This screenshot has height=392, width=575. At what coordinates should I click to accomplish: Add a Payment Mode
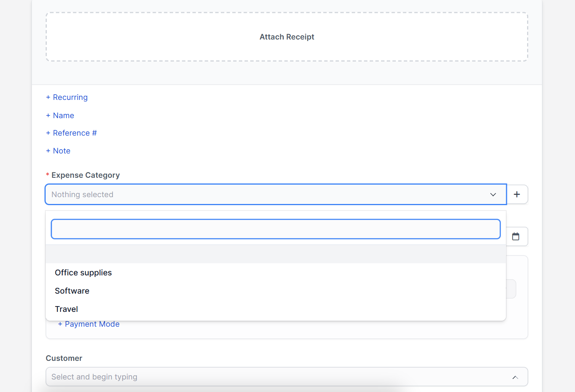89,324
